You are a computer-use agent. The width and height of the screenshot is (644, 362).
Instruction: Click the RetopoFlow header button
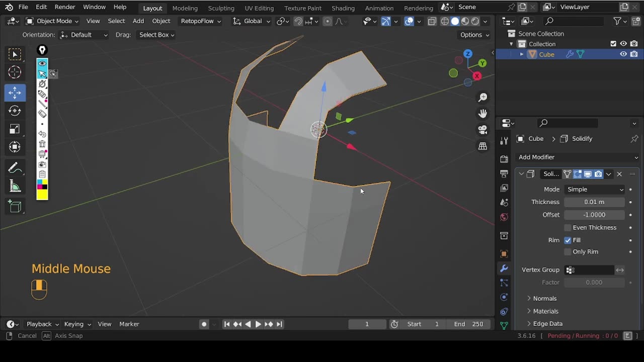(201, 21)
